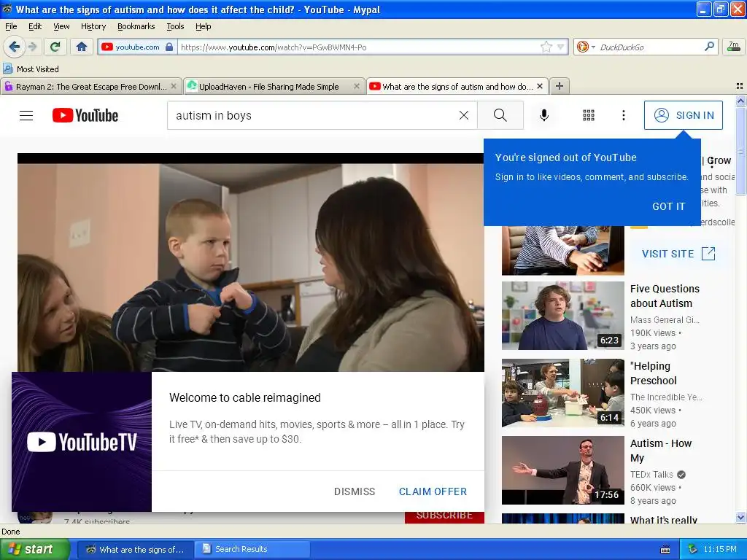Click the YouTubeTV promo banner image
This screenshot has height=560, width=747.
click(x=82, y=442)
